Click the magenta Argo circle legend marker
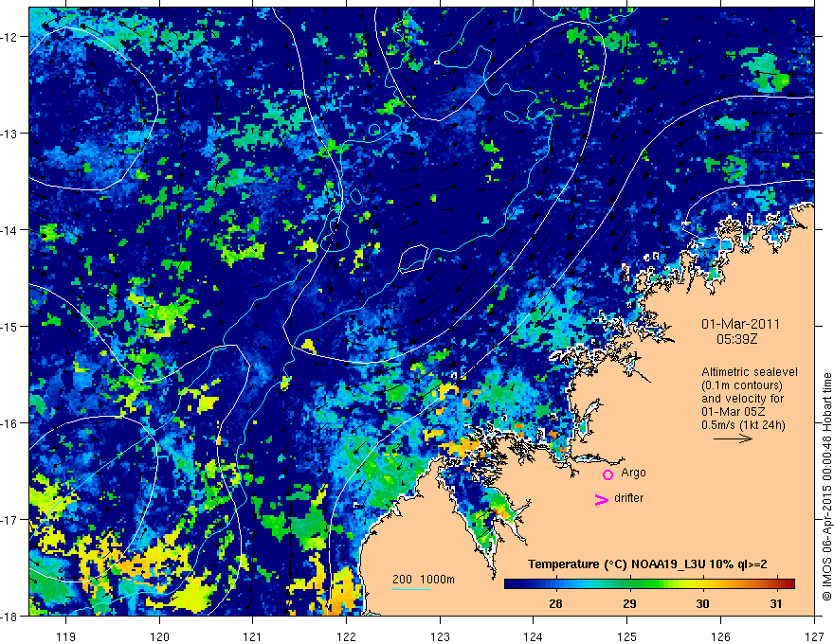The height and width of the screenshot is (644, 834). [x=607, y=474]
